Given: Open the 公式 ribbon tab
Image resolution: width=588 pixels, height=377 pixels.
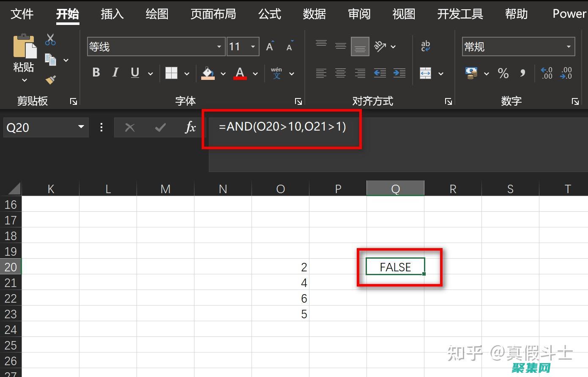Looking at the screenshot, I should point(269,14).
